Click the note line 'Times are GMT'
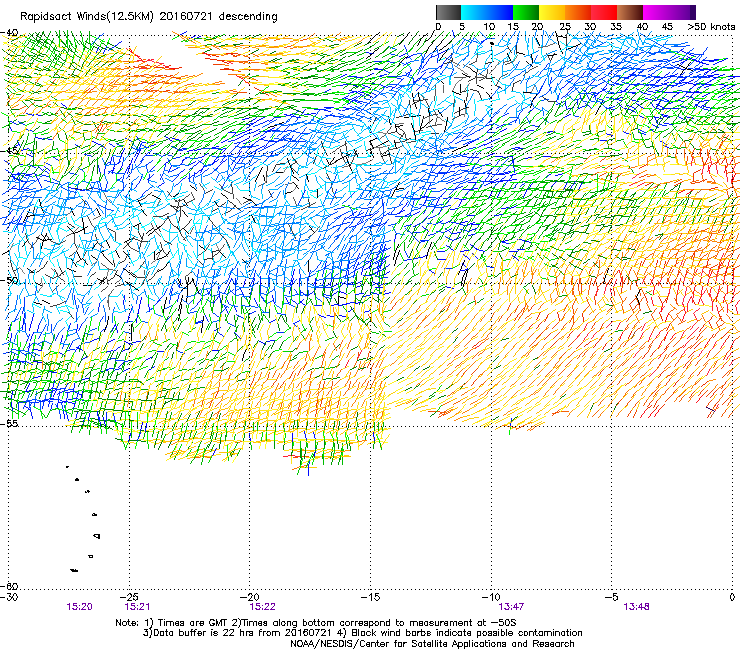The height and width of the screenshot is (650, 740). coord(192,623)
